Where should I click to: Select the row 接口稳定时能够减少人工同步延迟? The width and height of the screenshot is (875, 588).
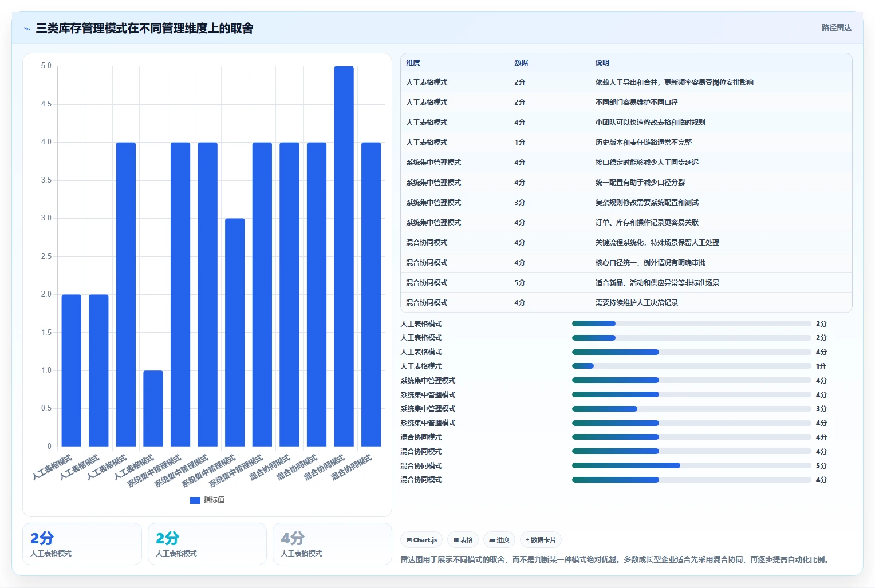coord(626,163)
